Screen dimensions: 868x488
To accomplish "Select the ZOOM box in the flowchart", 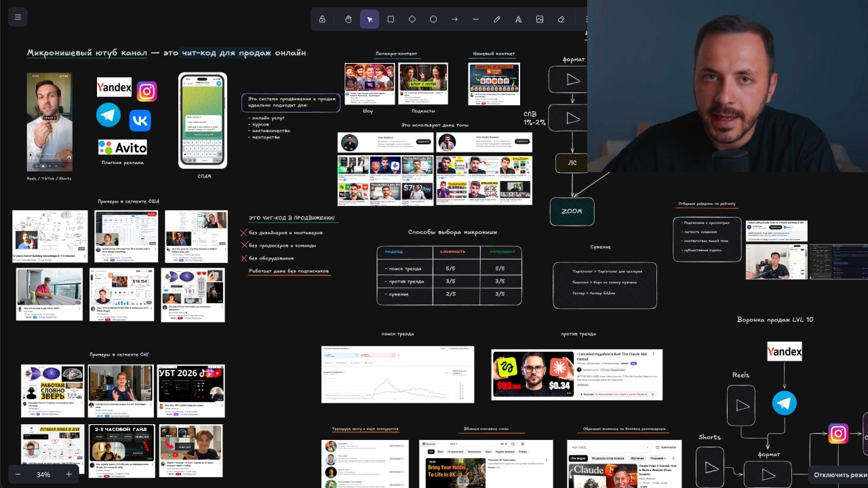I will 572,211.
